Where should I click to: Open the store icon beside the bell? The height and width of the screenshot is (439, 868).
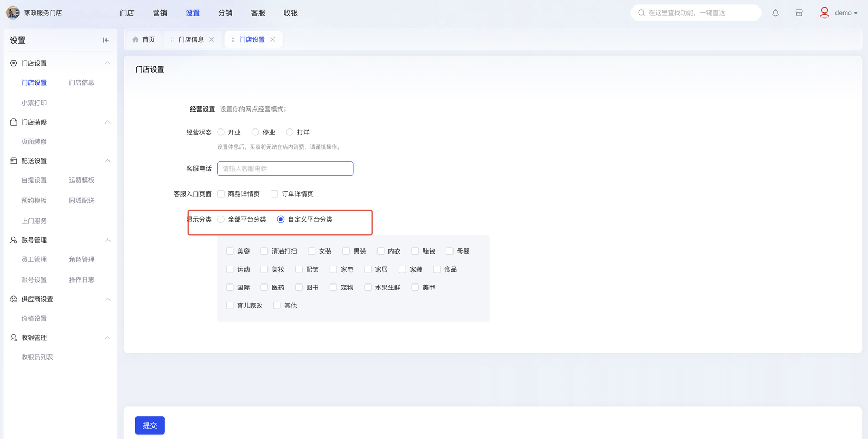click(799, 13)
